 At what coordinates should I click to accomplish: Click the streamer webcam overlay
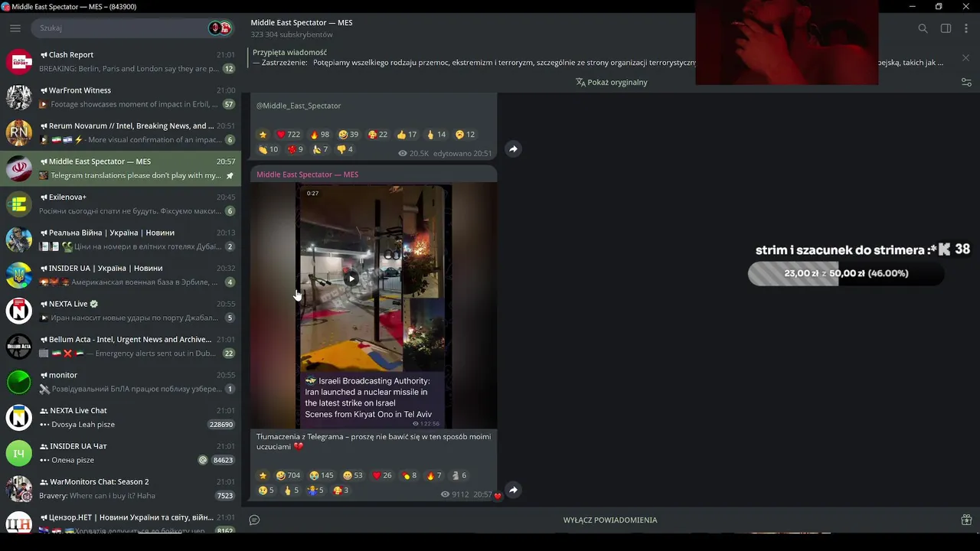787,42
